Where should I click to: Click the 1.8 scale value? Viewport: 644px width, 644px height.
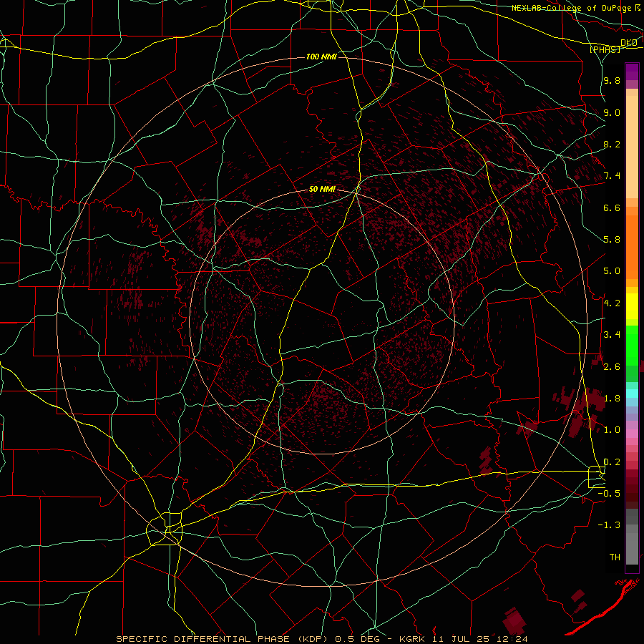612,398
